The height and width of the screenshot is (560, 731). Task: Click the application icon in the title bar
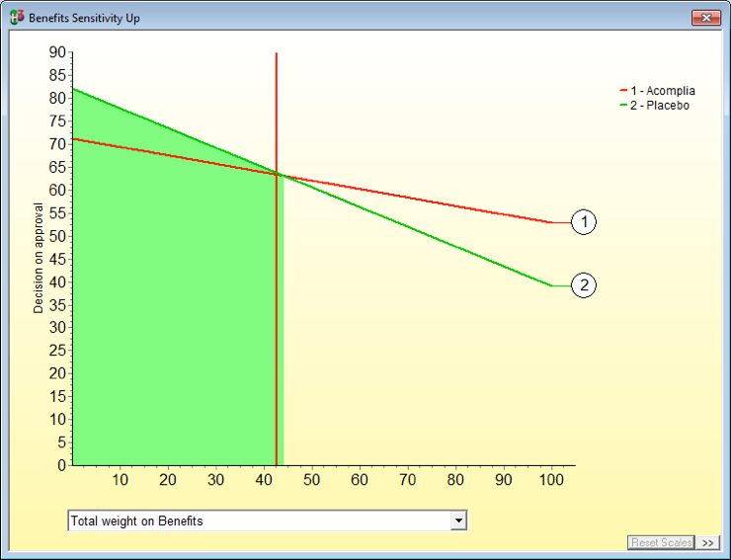pyautogui.click(x=17, y=18)
